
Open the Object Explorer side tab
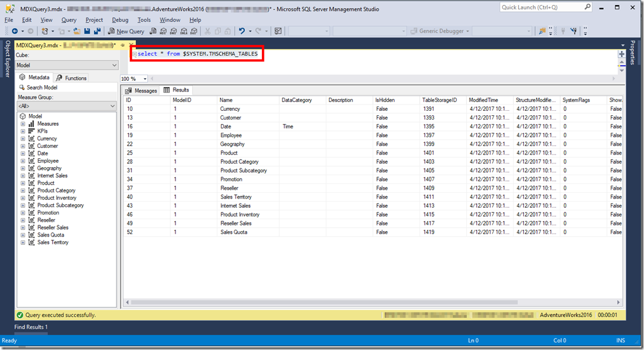[x=8, y=59]
